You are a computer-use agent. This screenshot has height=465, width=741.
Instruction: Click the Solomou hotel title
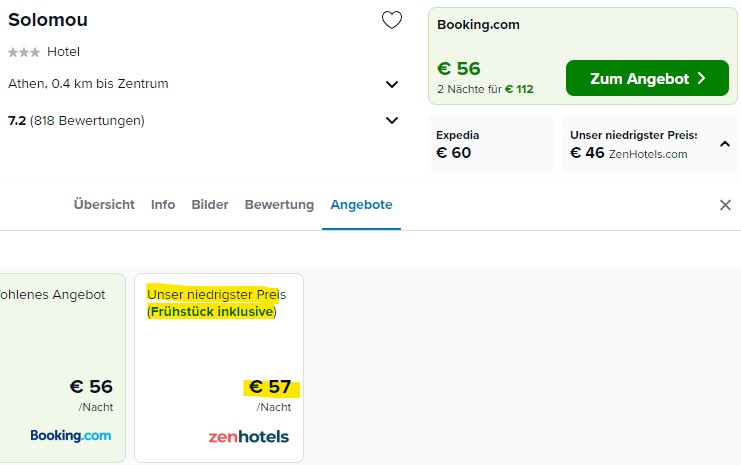click(48, 20)
